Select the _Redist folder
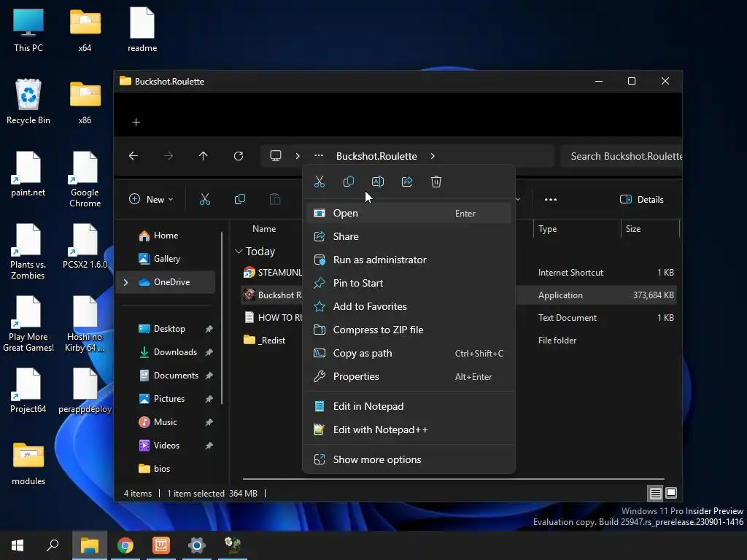Screen dimensions: 747x560 pos(264,341)
